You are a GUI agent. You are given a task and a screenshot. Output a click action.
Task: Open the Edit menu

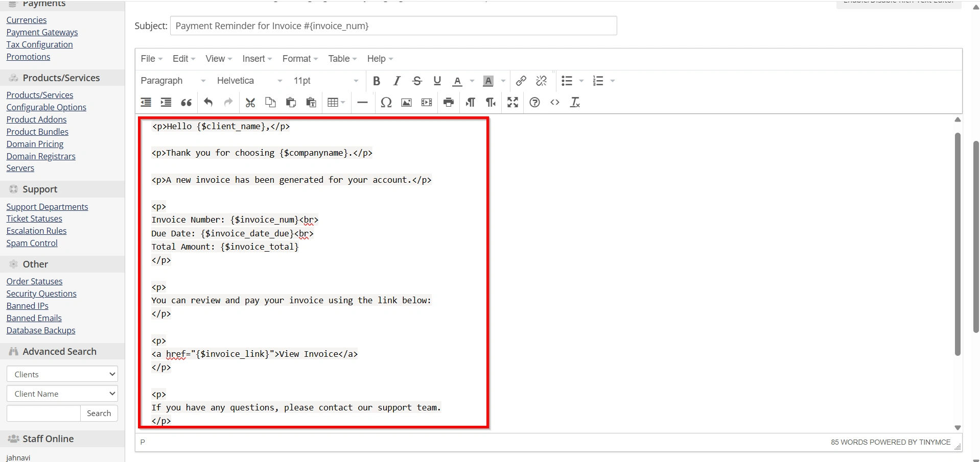184,59
